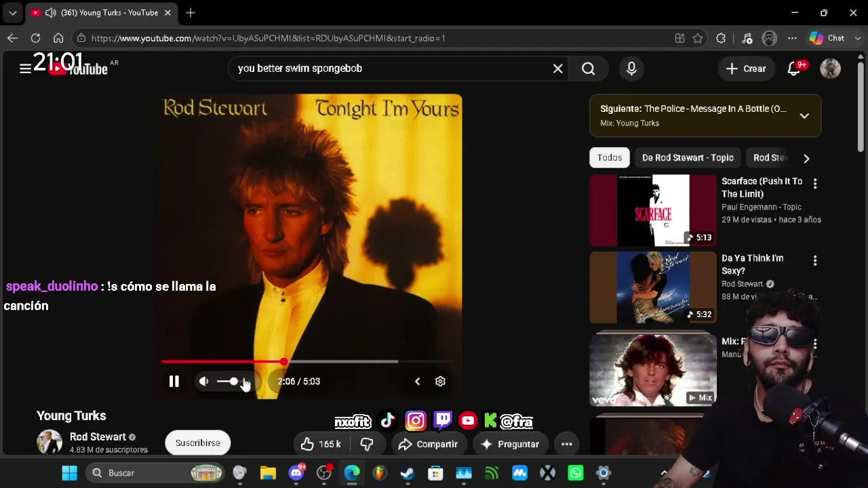Open the browser media control icon
The image size is (868, 488).
tap(747, 38)
